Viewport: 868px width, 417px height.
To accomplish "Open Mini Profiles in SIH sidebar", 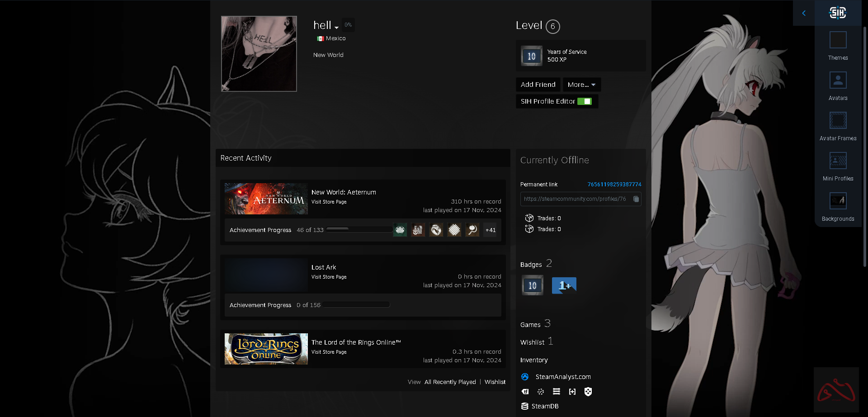I will point(838,161).
